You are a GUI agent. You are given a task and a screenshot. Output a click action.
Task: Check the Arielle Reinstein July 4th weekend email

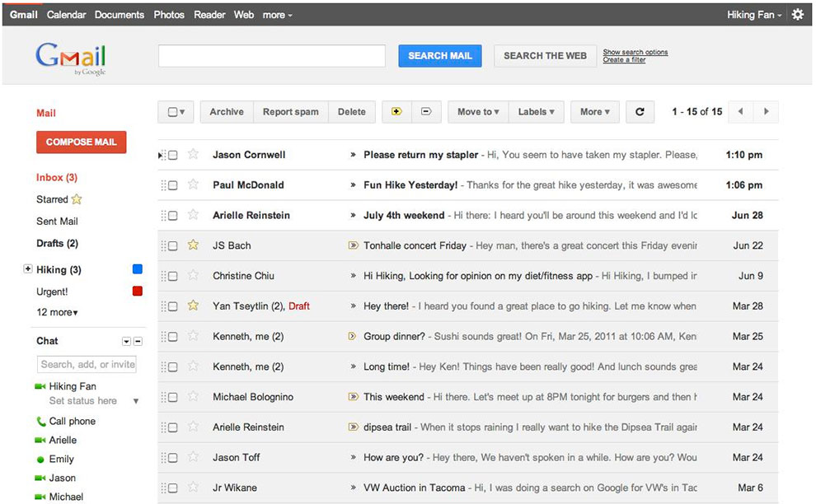coord(173,215)
